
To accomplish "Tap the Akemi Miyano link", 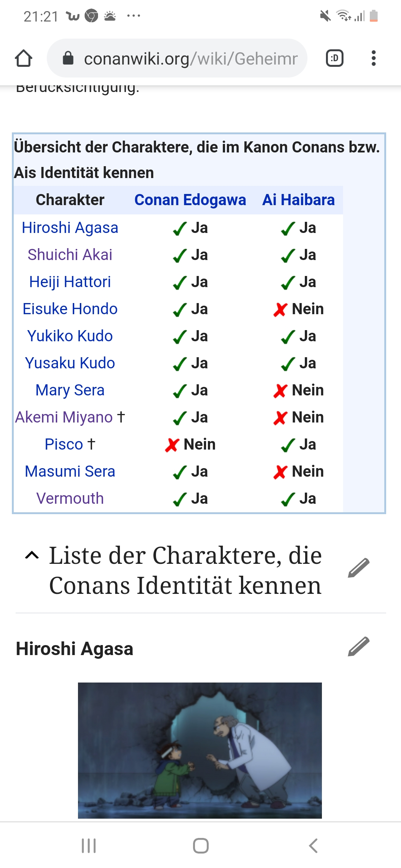I will (63, 417).
